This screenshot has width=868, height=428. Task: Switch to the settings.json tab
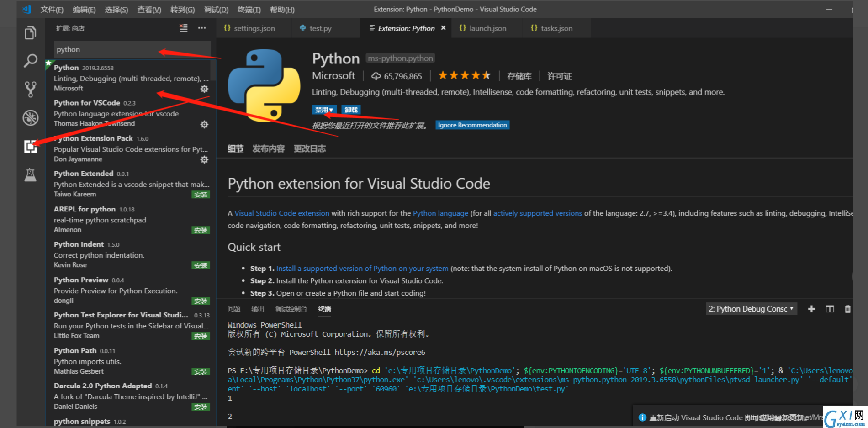coord(254,28)
